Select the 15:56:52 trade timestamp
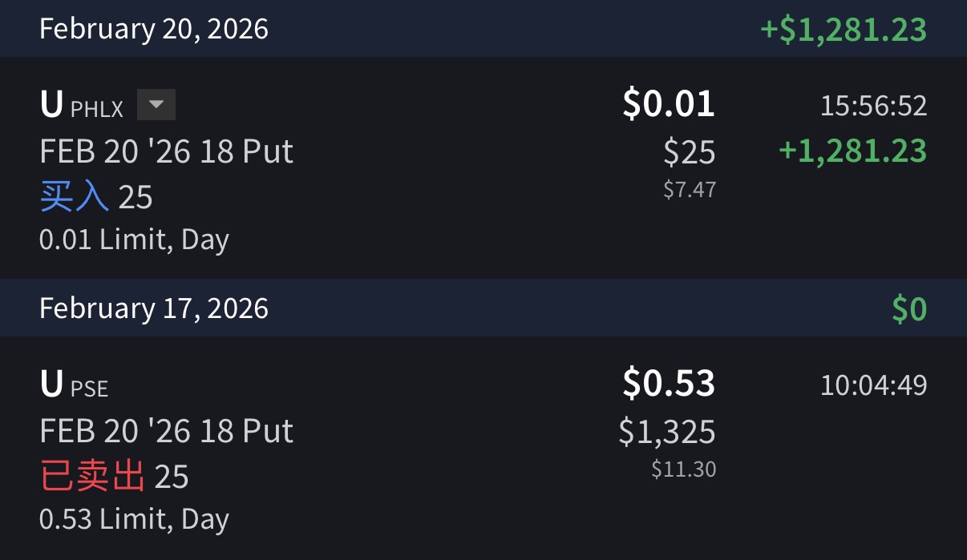The height and width of the screenshot is (560, 967). (x=873, y=106)
